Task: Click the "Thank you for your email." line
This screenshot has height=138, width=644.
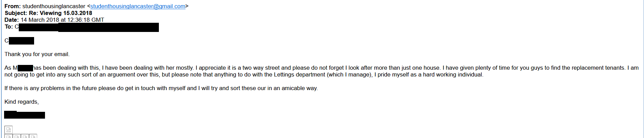Action: click(x=37, y=54)
